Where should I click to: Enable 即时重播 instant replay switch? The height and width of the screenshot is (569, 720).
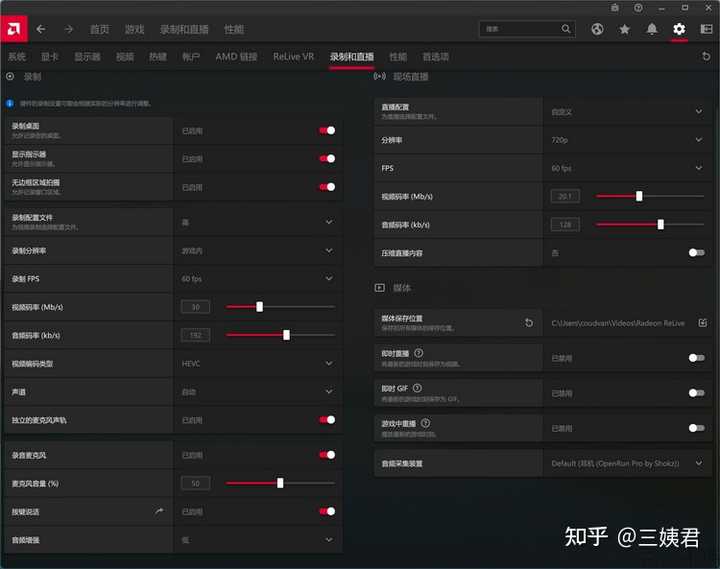tap(697, 358)
